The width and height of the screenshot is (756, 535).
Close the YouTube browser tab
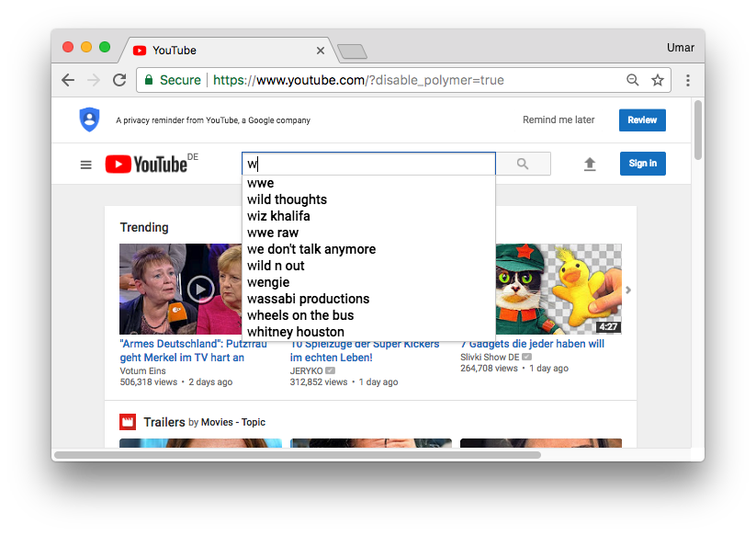321,51
